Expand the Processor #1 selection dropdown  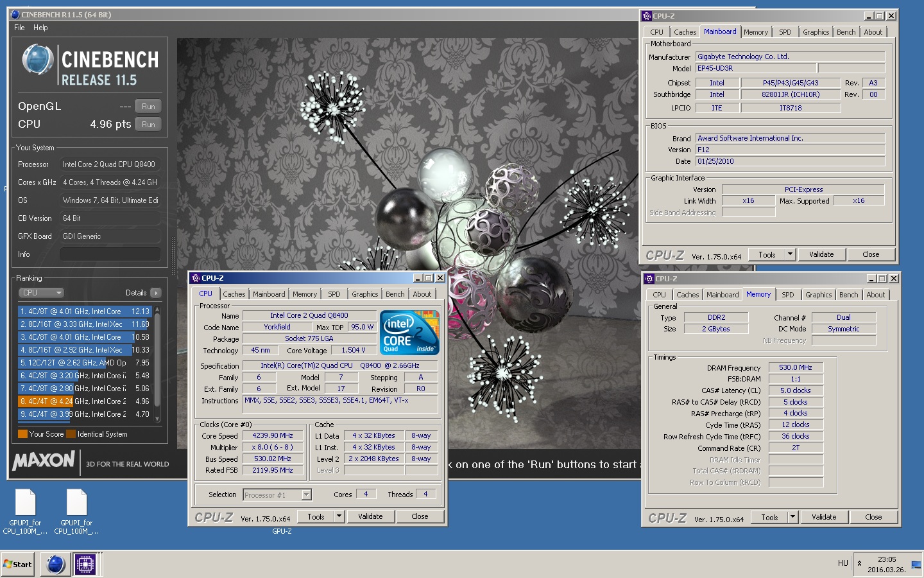(306, 495)
